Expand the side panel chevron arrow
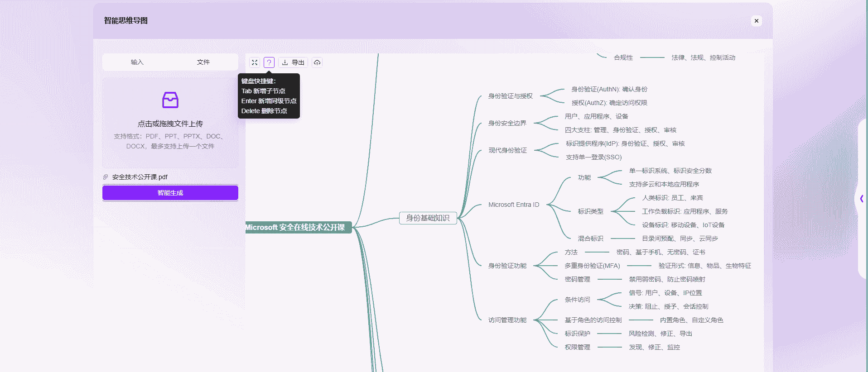 coord(862,198)
